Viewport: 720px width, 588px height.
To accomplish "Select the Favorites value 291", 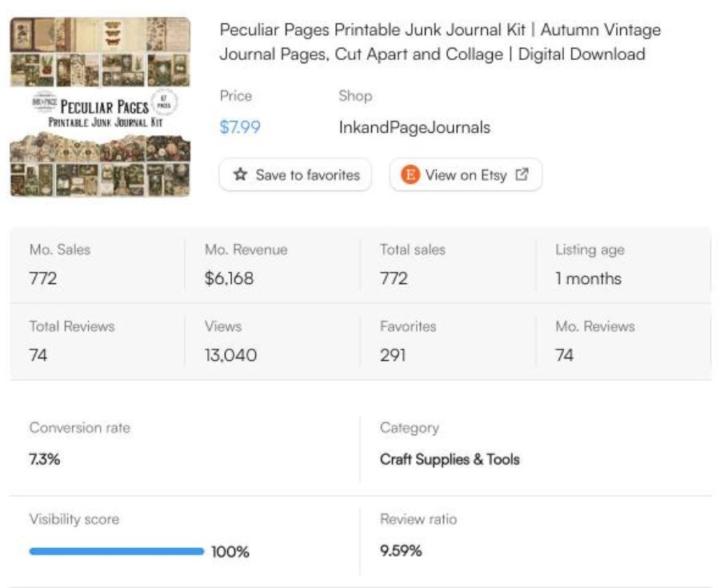I will click(x=393, y=355).
